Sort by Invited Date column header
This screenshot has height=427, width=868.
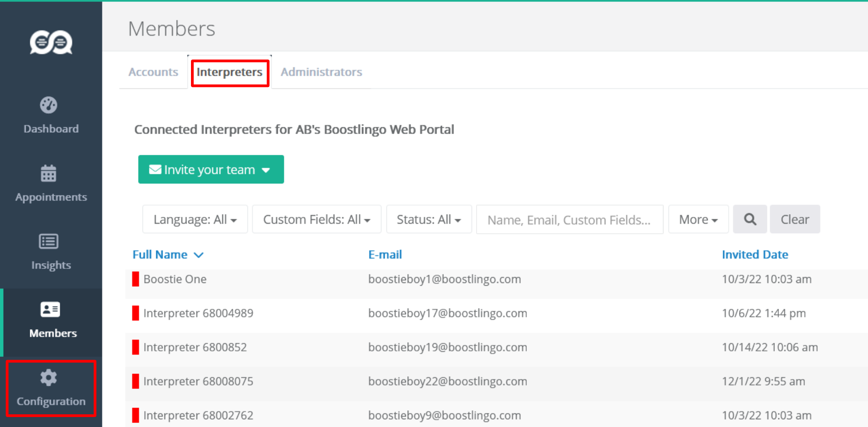point(755,254)
